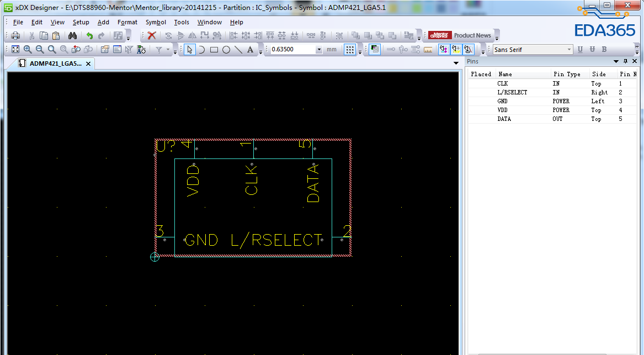This screenshot has height=355, width=644.
Task: Click the ruler Measure icon
Action: click(428, 50)
